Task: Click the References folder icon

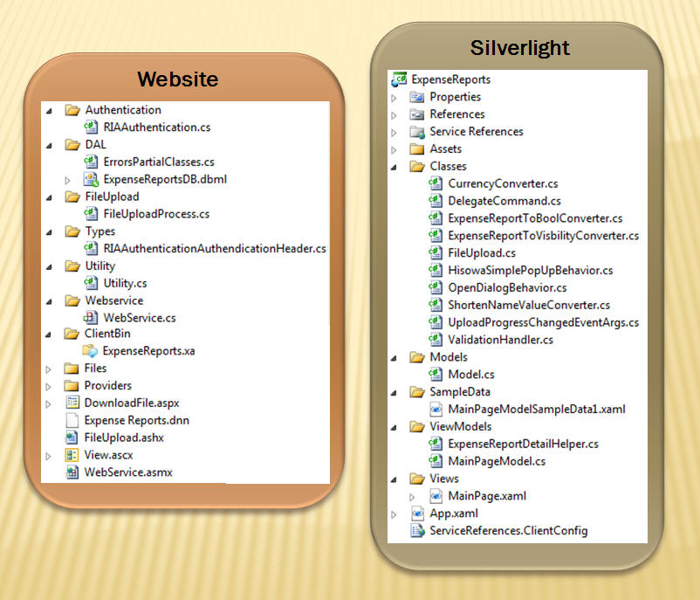Action: 417,114
